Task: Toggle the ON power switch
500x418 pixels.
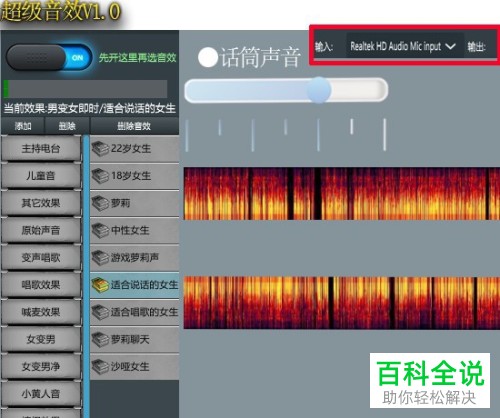Action: click(49, 58)
